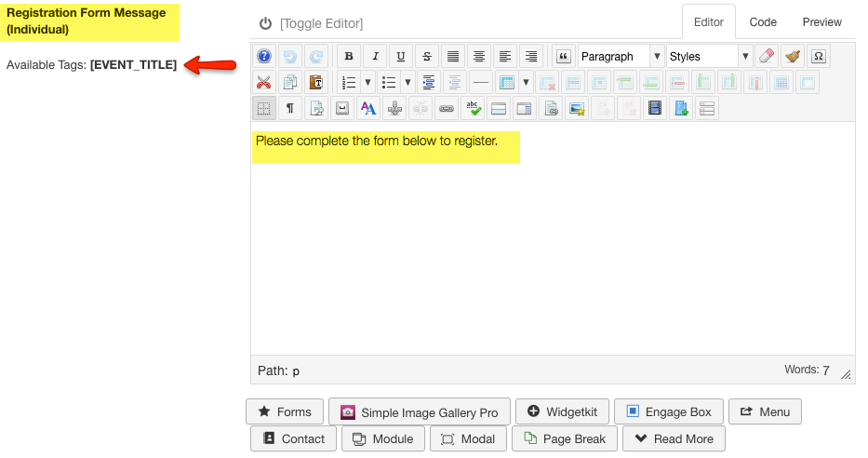The height and width of the screenshot is (458, 868).
Task: Run spell check abc icon
Action: (x=473, y=109)
